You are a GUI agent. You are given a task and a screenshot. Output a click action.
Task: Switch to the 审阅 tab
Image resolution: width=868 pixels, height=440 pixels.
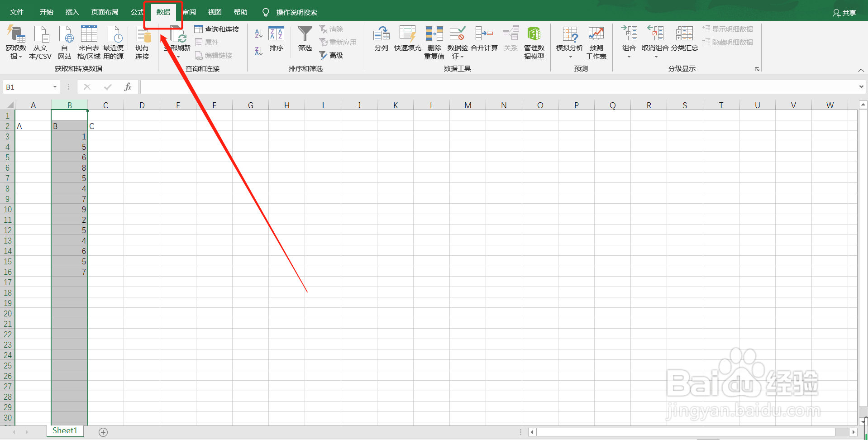[x=189, y=12]
